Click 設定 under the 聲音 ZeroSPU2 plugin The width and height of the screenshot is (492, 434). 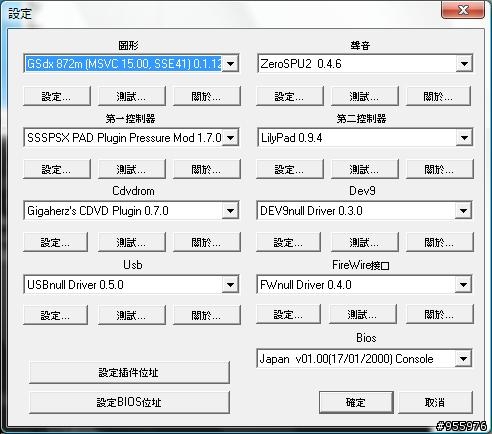(x=290, y=96)
